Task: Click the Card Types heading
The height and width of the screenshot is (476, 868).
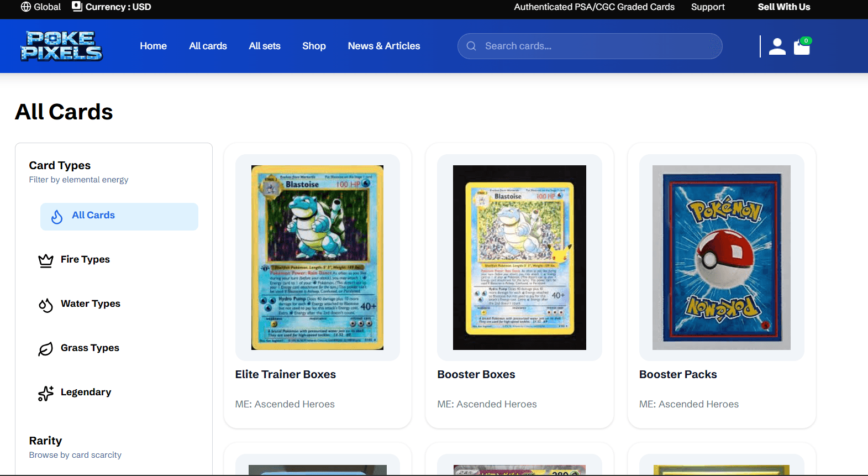Action: [x=60, y=165]
